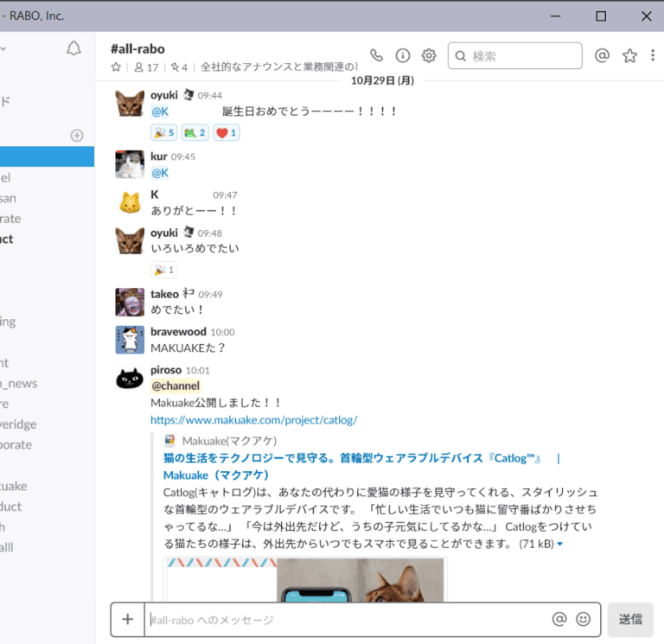Open the Catlog Makuake preview title link

pos(361,467)
